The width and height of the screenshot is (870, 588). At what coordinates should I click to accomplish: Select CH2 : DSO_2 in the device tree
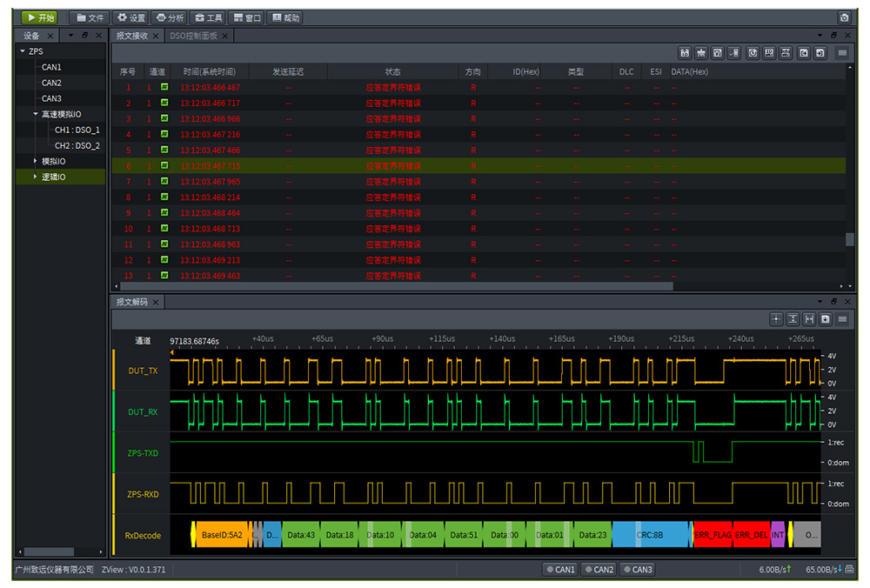coord(77,145)
